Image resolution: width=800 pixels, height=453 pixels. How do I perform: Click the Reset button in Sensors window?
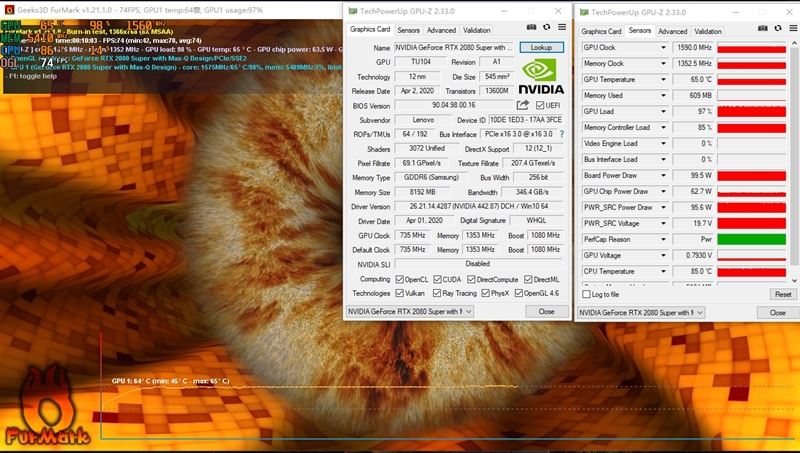[x=783, y=294]
